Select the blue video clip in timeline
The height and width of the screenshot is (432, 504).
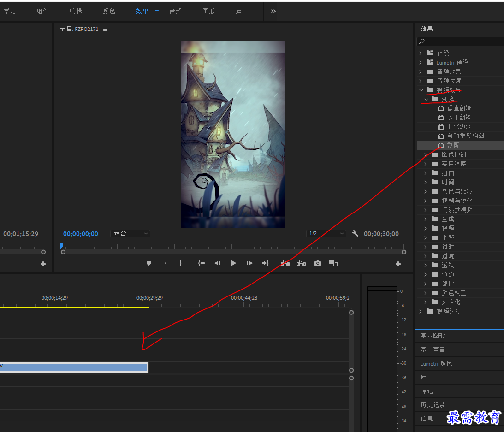point(74,367)
